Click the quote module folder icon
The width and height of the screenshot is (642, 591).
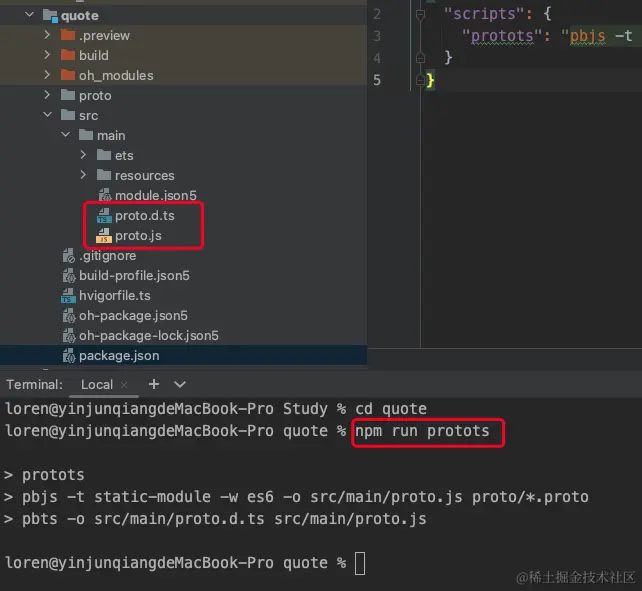tap(50, 16)
